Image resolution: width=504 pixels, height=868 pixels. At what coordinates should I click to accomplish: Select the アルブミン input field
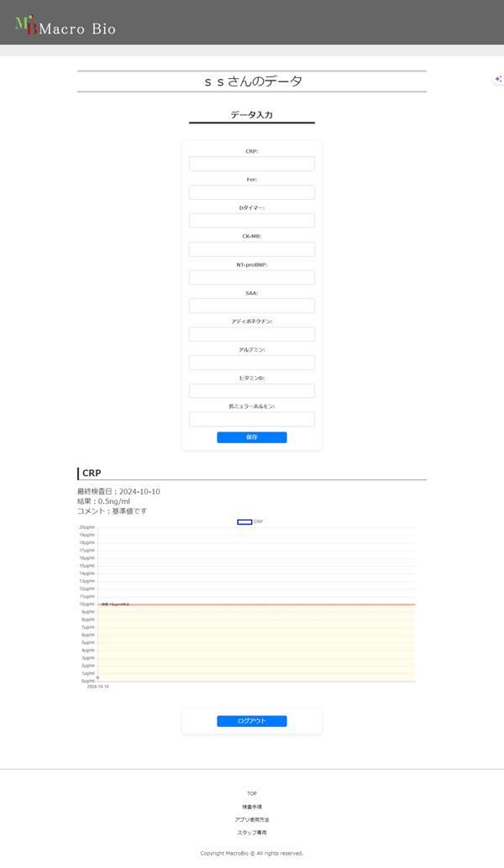(x=252, y=363)
